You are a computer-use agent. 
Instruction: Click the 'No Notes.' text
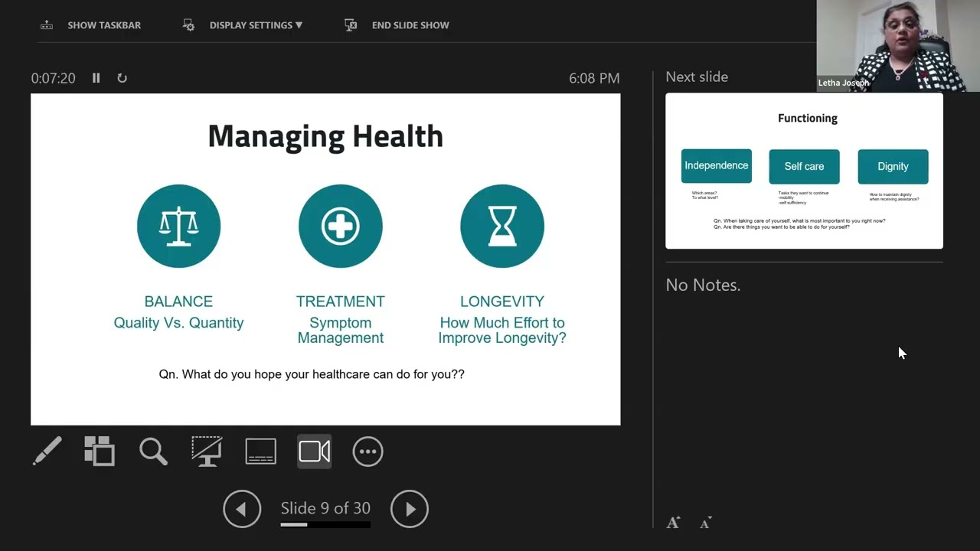703,285
